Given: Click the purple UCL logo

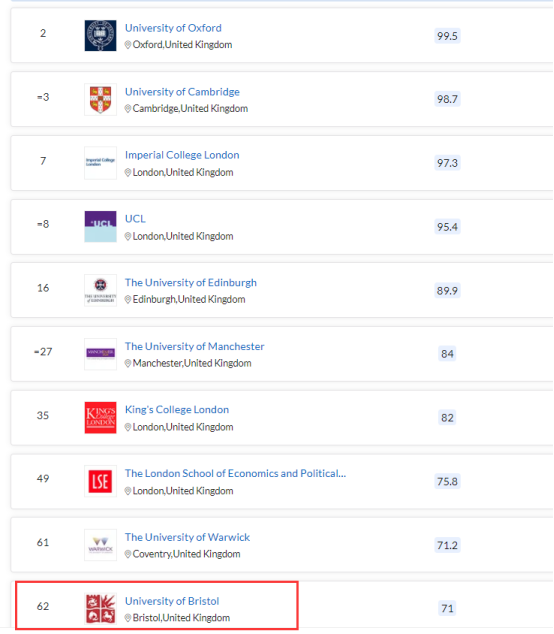Looking at the screenshot, I should tap(100, 226).
